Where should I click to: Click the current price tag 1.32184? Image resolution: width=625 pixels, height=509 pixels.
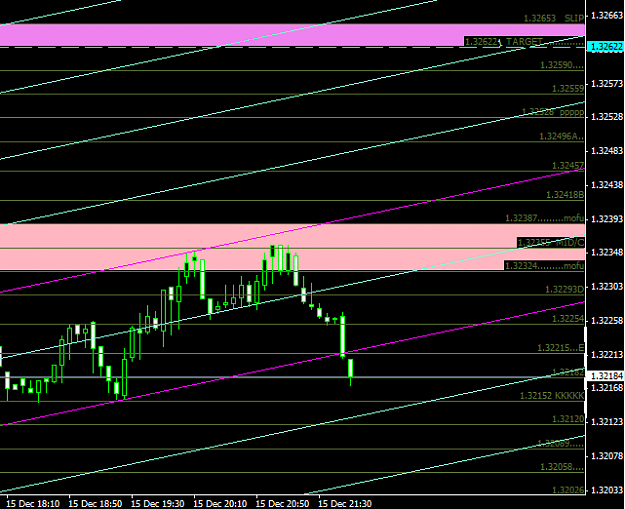pos(606,376)
